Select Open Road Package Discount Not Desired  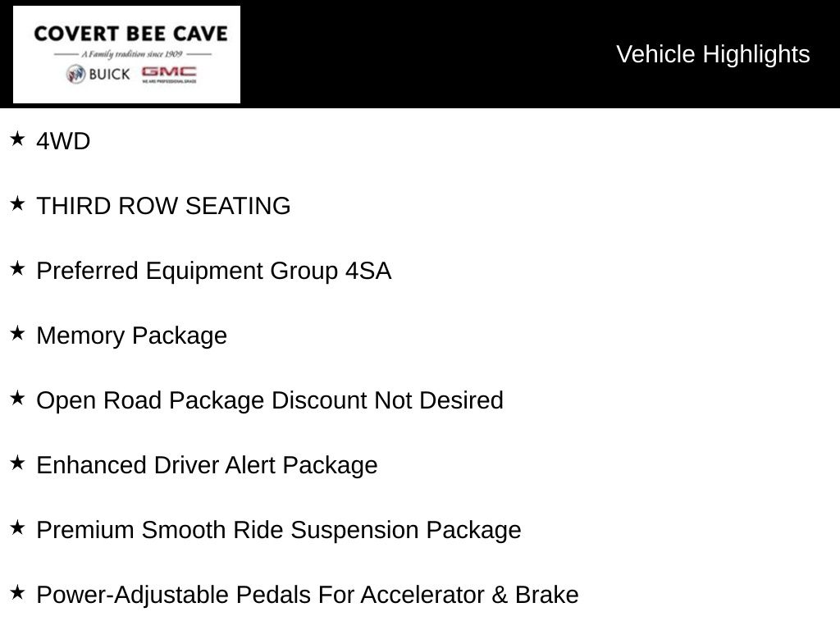click(270, 400)
